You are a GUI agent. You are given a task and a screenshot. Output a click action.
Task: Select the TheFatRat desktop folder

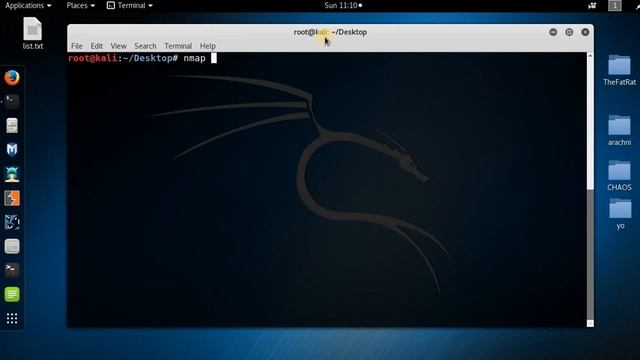pos(619,70)
